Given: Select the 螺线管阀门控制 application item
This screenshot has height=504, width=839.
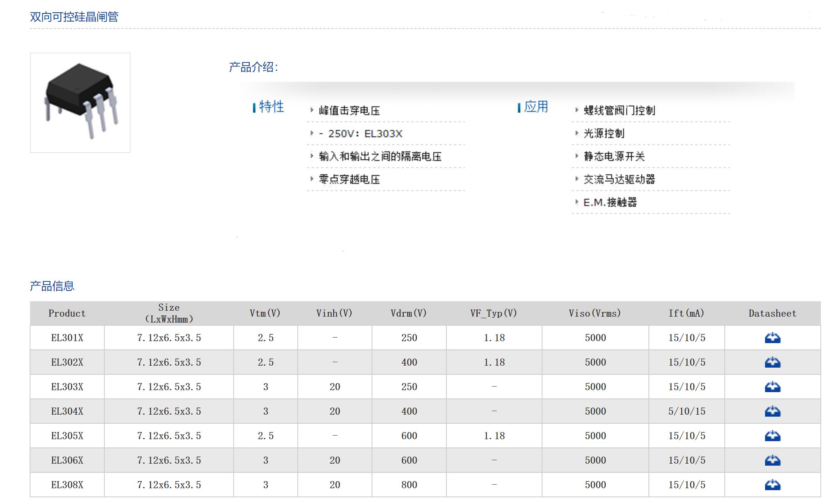Looking at the screenshot, I should (619, 111).
